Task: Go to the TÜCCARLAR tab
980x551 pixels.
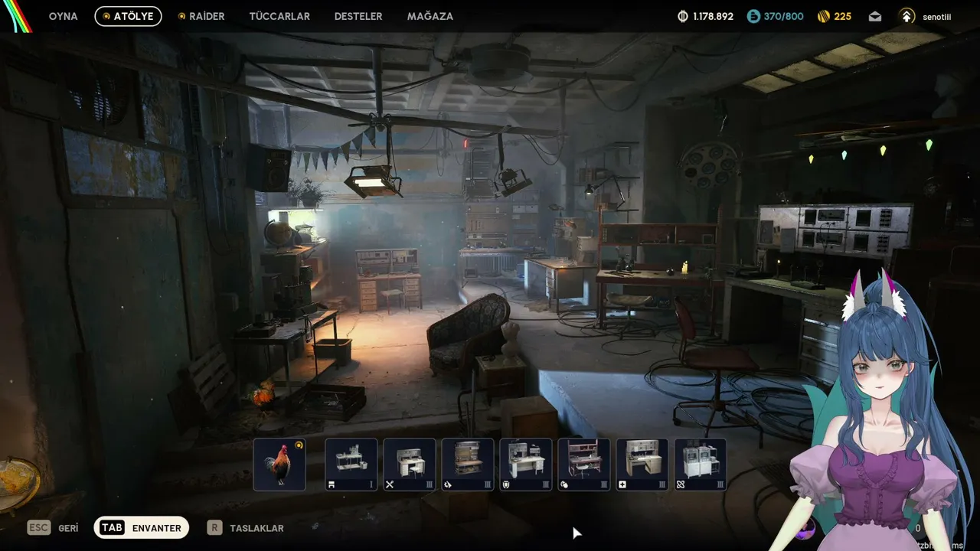Action: click(x=279, y=16)
